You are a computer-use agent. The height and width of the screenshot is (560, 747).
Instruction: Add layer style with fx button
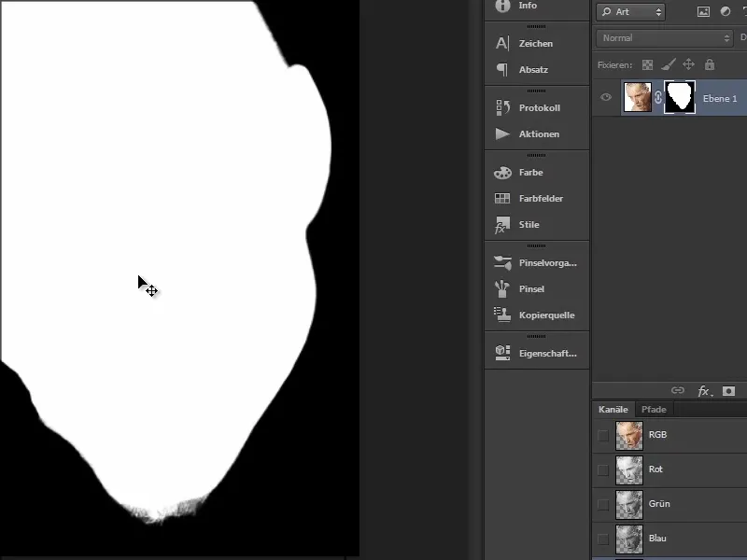[705, 391]
